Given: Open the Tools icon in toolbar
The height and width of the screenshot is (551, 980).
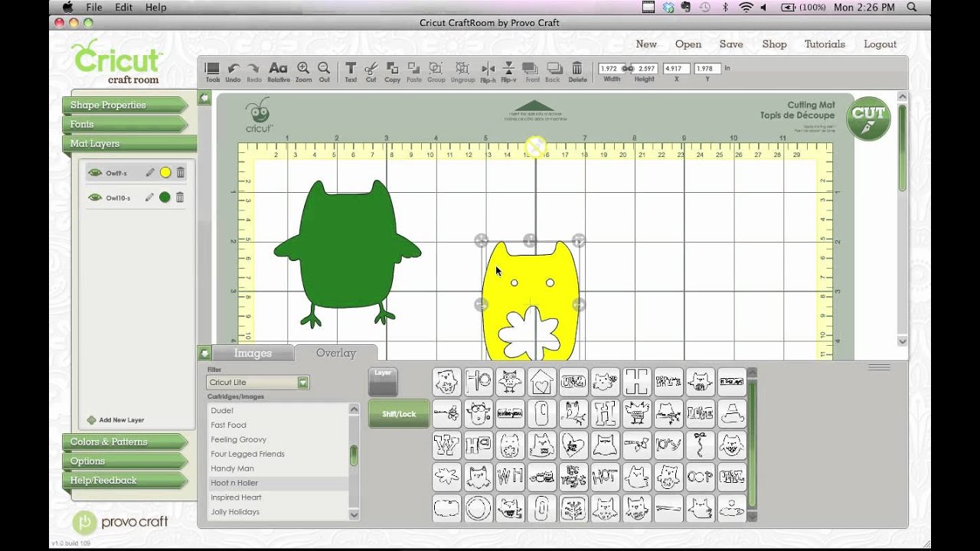Looking at the screenshot, I should pyautogui.click(x=212, y=70).
